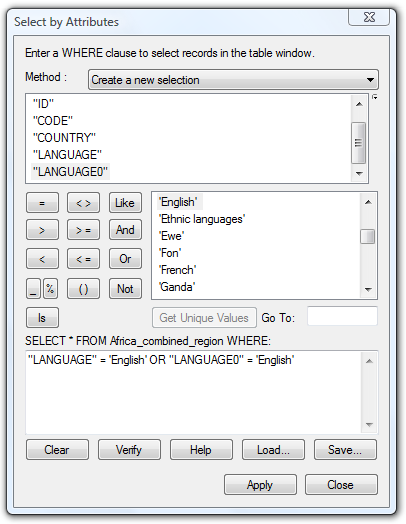Load a saved expression
This screenshot has width=406, height=524.
[273, 450]
